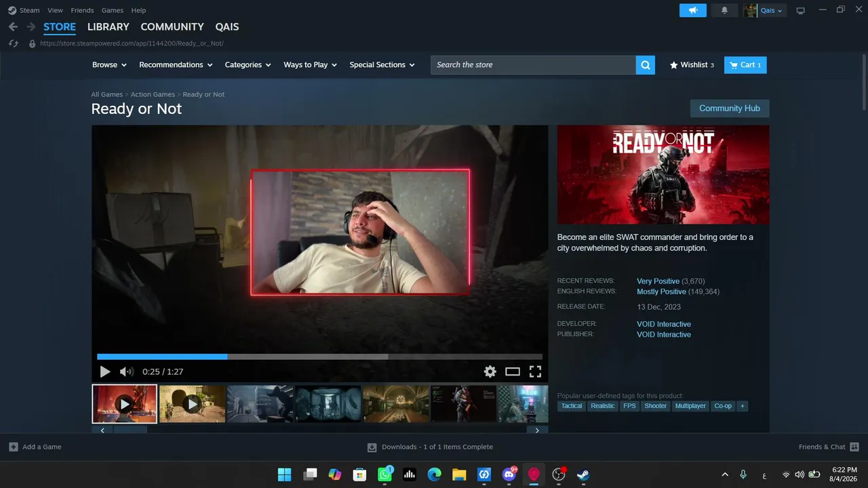Image resolution: width=868 pixels, height=488 pixels.
Task: Open the notifications bell
Action: (x=724, y=10)
